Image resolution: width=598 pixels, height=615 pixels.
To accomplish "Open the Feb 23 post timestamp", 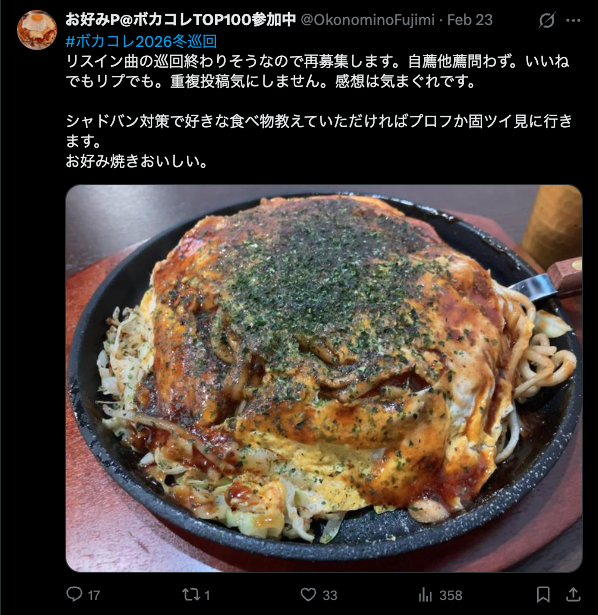I will coord(470,20).
